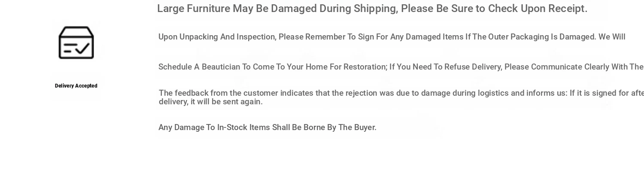Viewport: 644px width, 185px height.
Task: Click the "Sign For Any Damaged Items" phrase
Action: click(411, 37)
